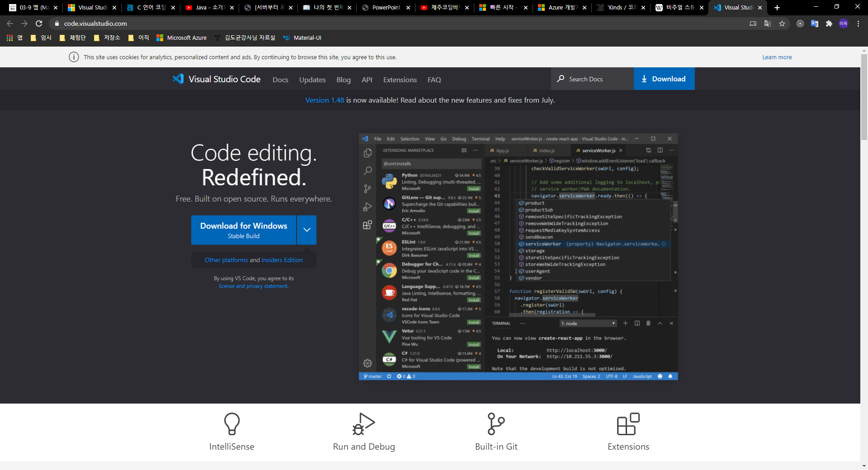Screen dimensions: 868x470
Task: Click the download arrow icon in header button
Action: point(644,79)
